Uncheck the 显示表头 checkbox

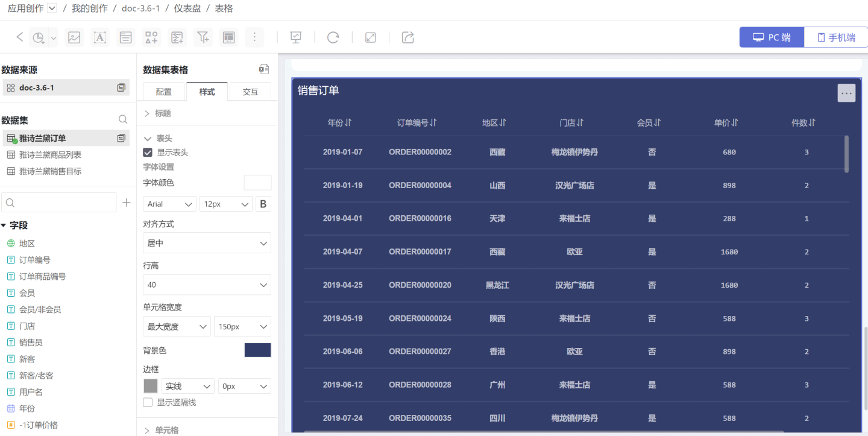tap(148, 153)
